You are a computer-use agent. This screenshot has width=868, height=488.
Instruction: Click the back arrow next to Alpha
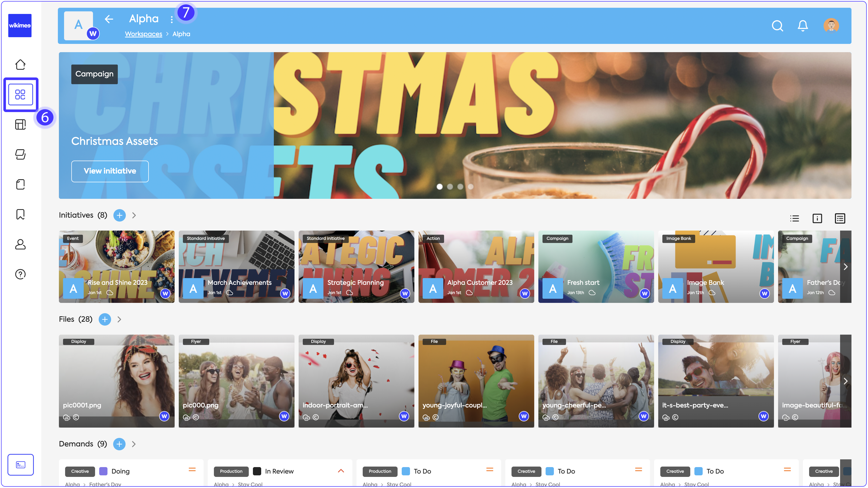[x=109, y=19]
